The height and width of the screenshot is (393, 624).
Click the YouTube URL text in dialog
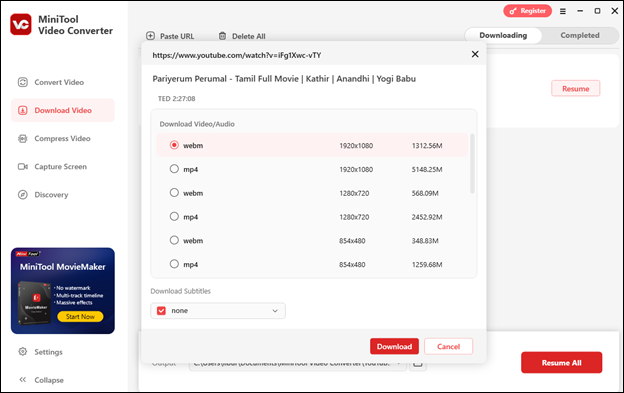tap(237, 55)
